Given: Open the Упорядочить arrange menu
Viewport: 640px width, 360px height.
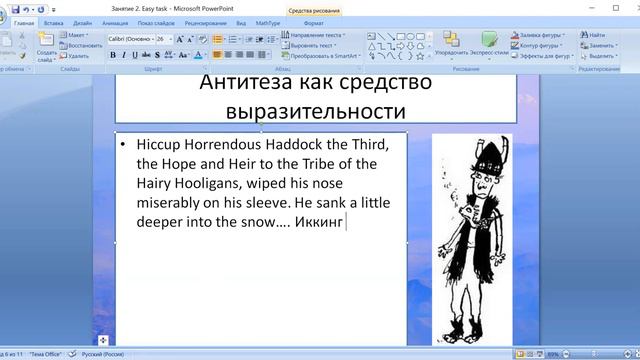Looking at the screenshot, I should [451, 47].
